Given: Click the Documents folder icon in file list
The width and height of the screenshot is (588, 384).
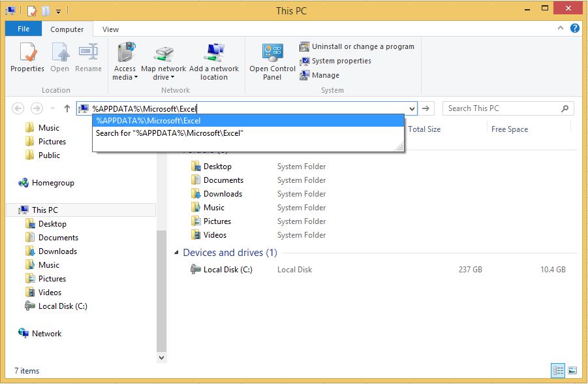Looking at the screenshot, I should (195, 180).
